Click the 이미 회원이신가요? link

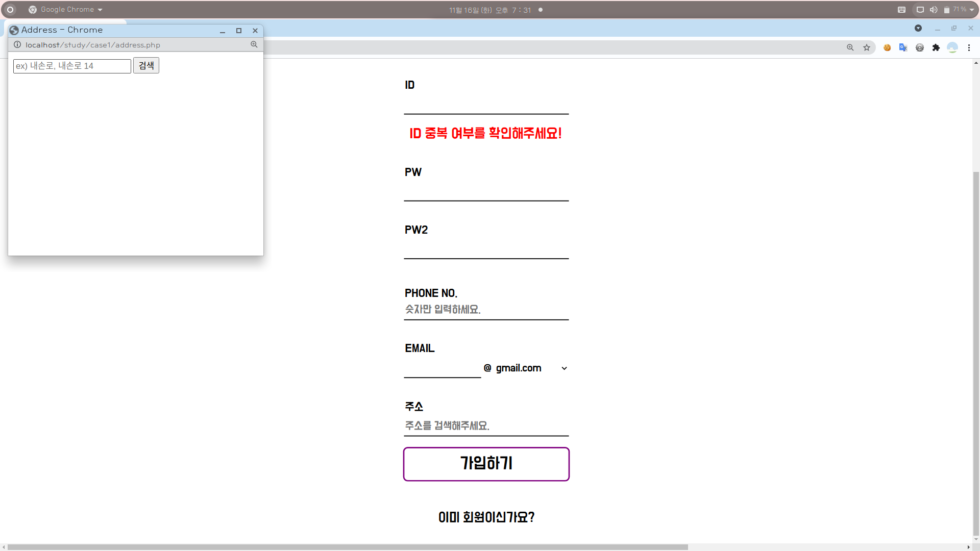(x=486, y=517)
